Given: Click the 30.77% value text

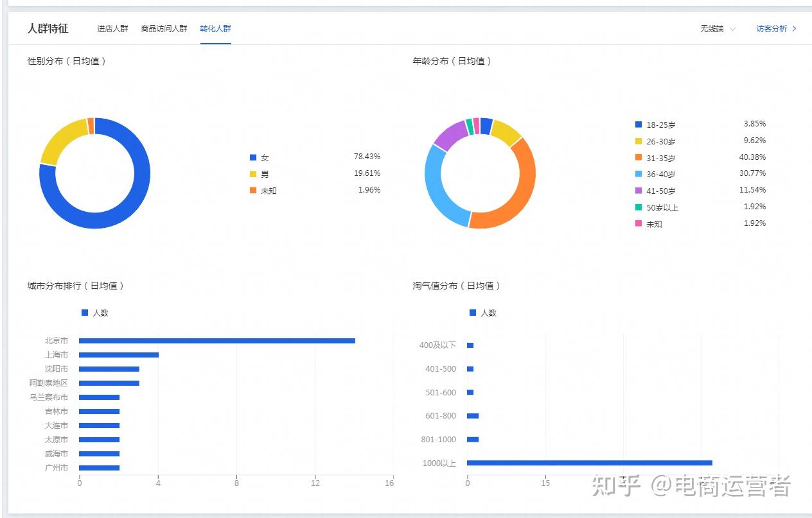Looking at the screenshot, I should point(752,173).
